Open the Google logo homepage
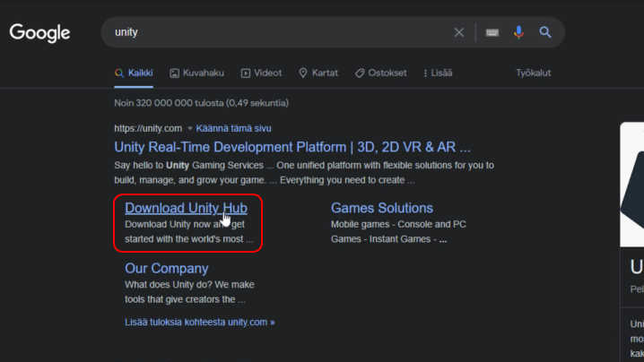The height and width of the screenshot is (362, 644). (39, 33)
